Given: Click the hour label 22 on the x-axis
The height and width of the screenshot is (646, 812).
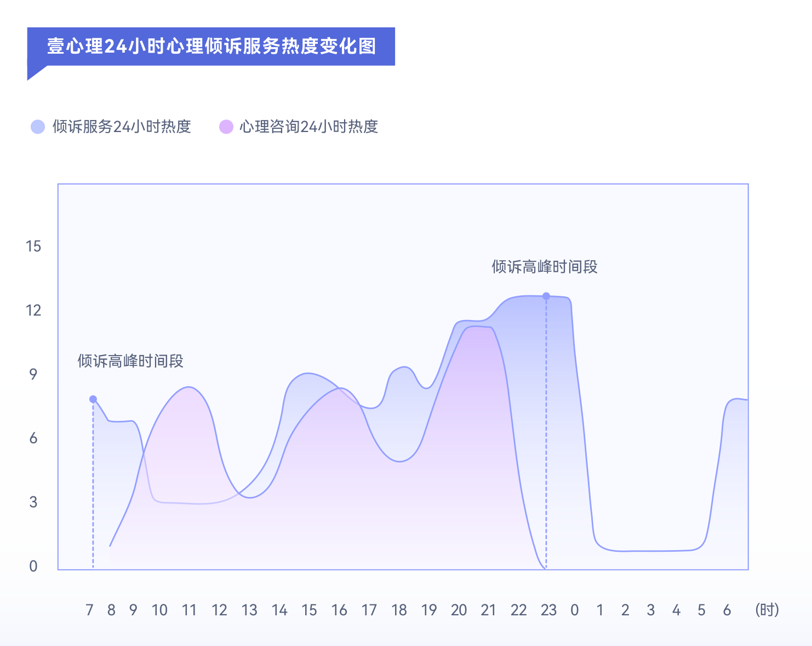Looking at the screenshot, I should click(519, 610).
